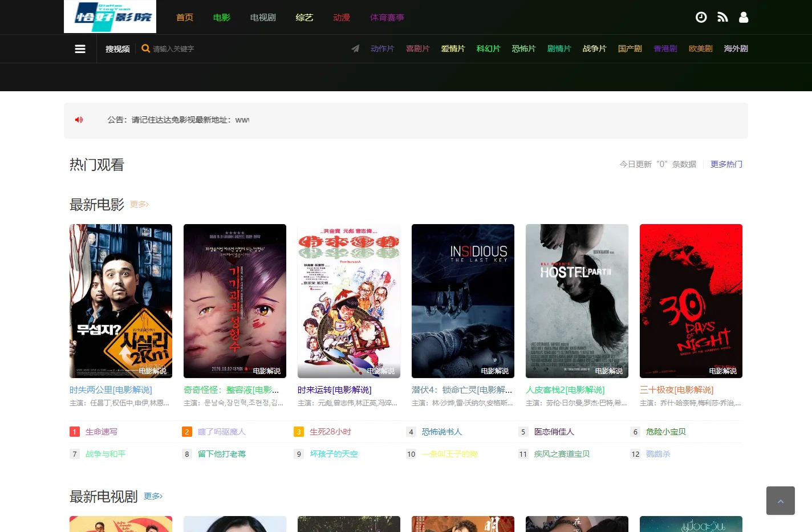Click the 搜视频 search label
812x532 pixels.
(x=117, y=49)
